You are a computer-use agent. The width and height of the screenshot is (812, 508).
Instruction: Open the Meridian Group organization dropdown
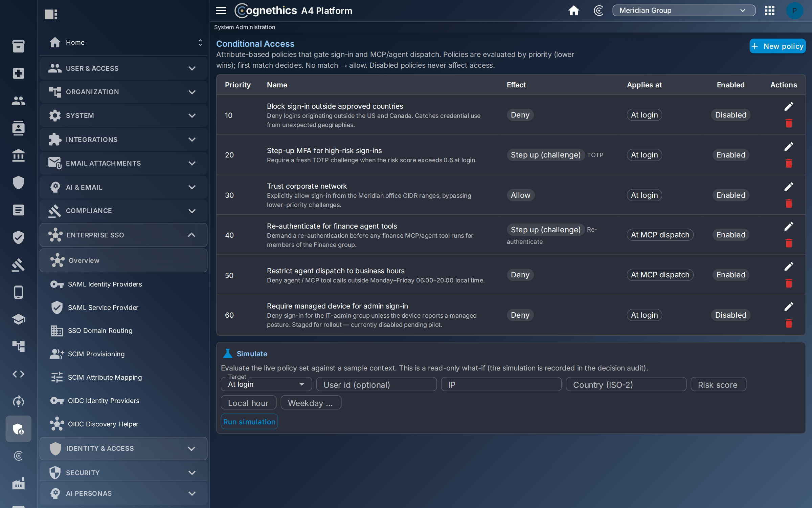(x=684, y=10)
